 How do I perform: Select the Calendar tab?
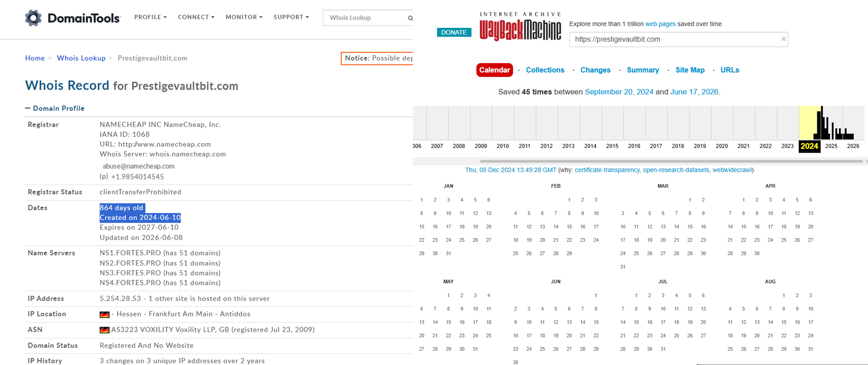pyautogui.click(x=494, y=70)
